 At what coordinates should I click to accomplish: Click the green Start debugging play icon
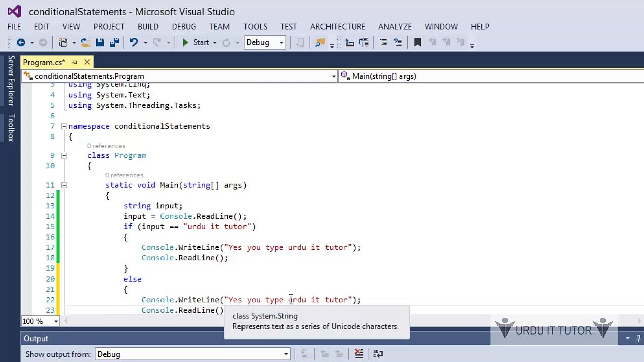click(x=185, y=43)
